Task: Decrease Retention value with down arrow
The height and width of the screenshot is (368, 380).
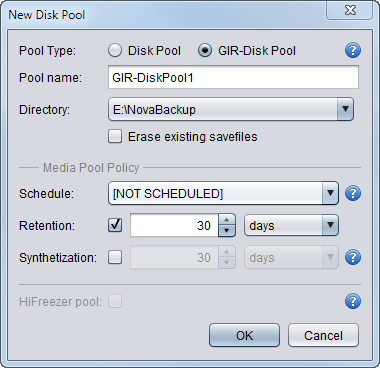Action: [x=227, y=231]
